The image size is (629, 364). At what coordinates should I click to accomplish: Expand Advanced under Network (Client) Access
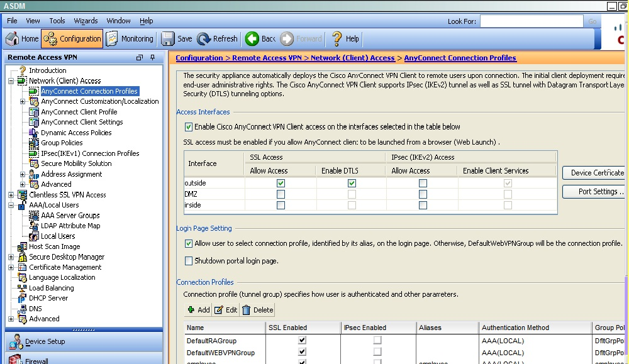[x=23, y=184]
